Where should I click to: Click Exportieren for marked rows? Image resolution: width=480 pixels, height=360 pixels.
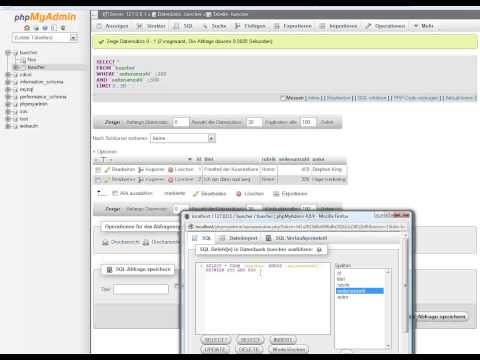pyautogui.click(x=290, y=194)
